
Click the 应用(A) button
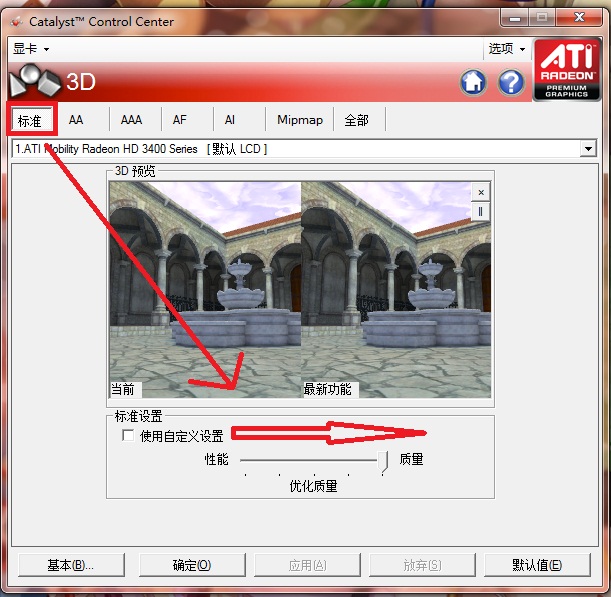307,565
